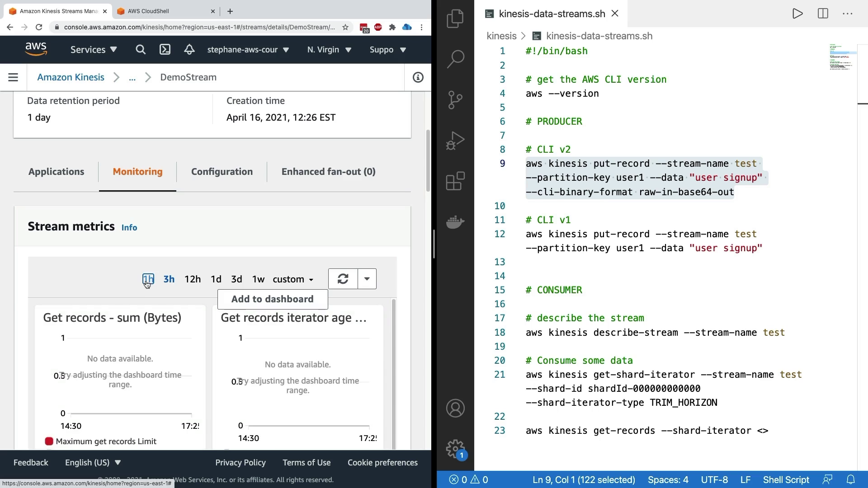
Task: Click the Maximum get records Limit swatch
Action: (49, 441)
